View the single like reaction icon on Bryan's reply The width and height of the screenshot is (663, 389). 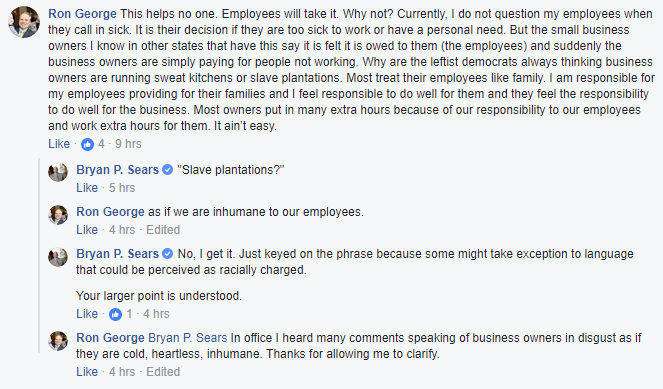point(115,314)
